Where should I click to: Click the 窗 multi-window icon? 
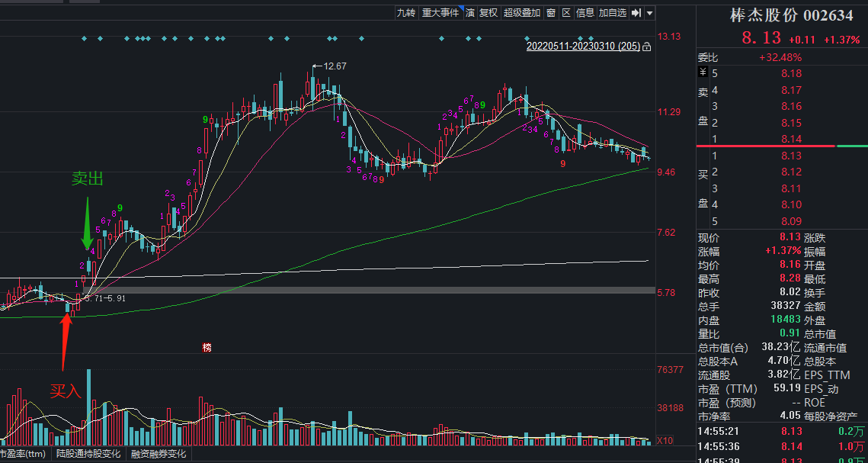coord(550,13)
